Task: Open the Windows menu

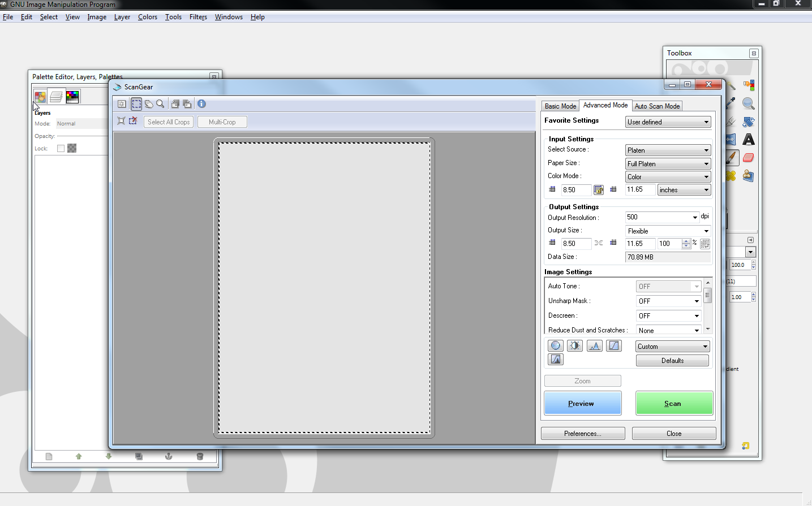Action: click(229, 17)
